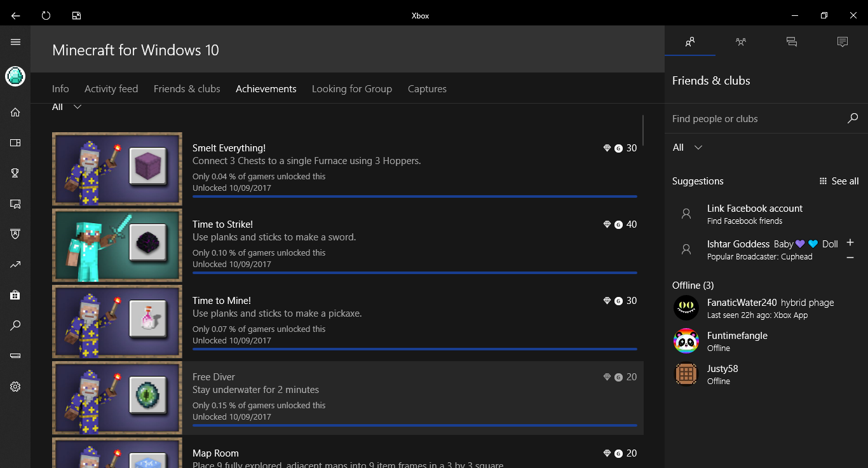Open the Microsoft Store bag icon
Image resolution: width=868 pixels, height=468 pixels.
pyautogui.click(x=15, y=295)
